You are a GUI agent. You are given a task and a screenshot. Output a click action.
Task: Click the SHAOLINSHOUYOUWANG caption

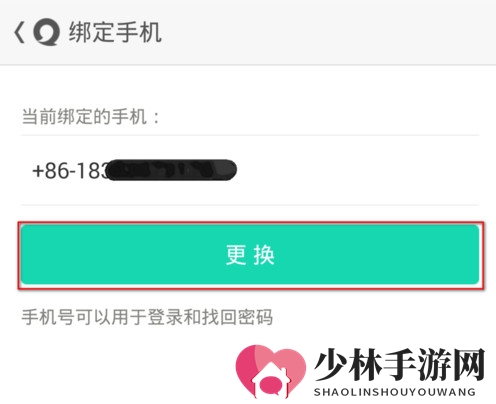[395, 392]
